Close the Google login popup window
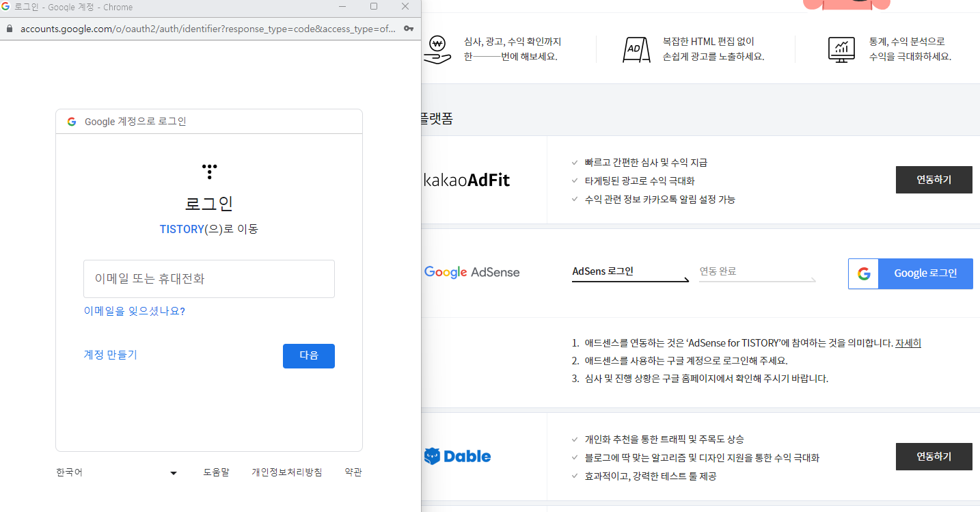The width and height of the screenshot is (980, 512). 405,7
